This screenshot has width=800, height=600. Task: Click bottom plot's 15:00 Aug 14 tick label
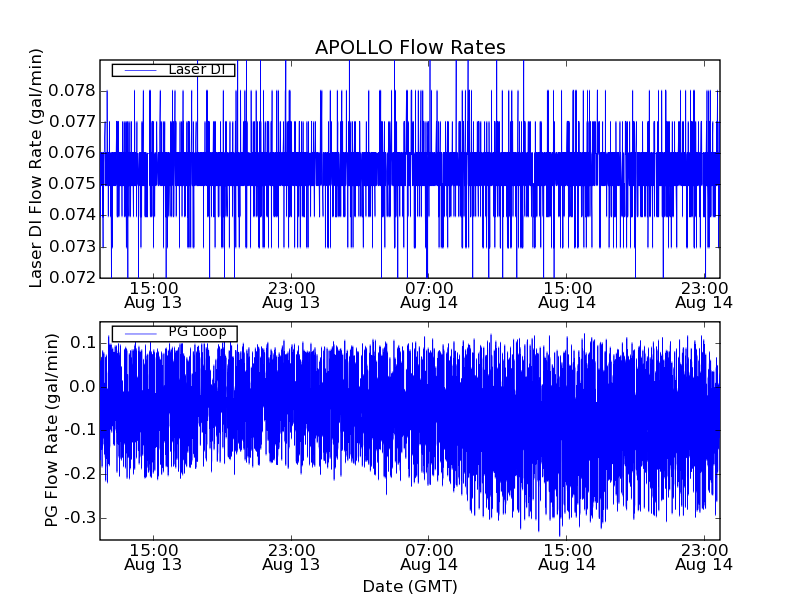(567, 557)
